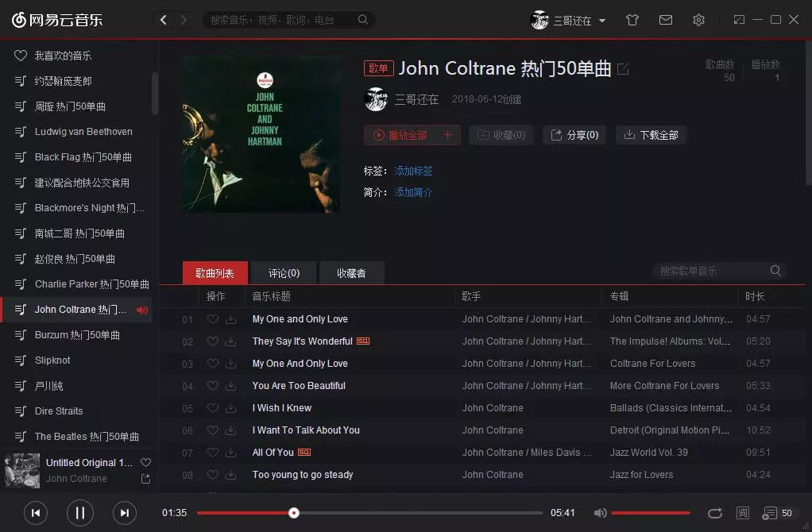Switch to the 评论(0) tab
This screenshot has width=812, height=532.
click(x=284, y=272)
